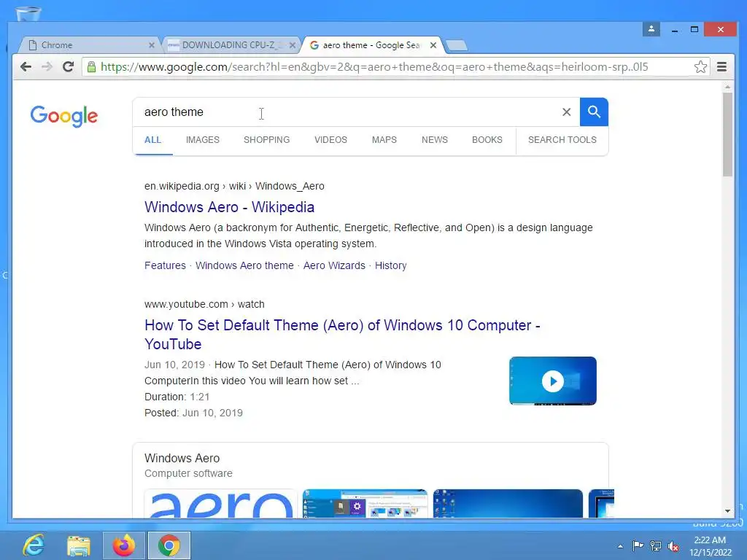Open the Features sublink
747x560 pixels.
point(165,265)
